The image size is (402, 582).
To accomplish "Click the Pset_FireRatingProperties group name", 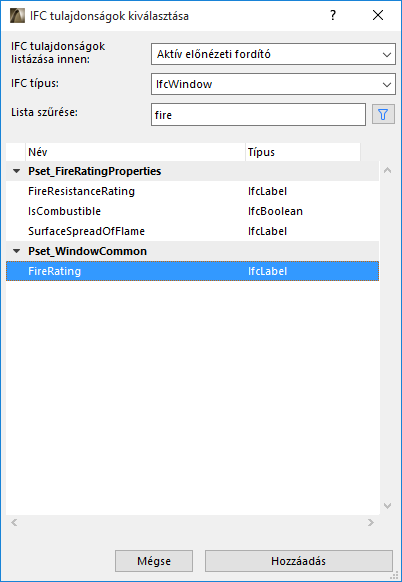I will tap(95, 171).
